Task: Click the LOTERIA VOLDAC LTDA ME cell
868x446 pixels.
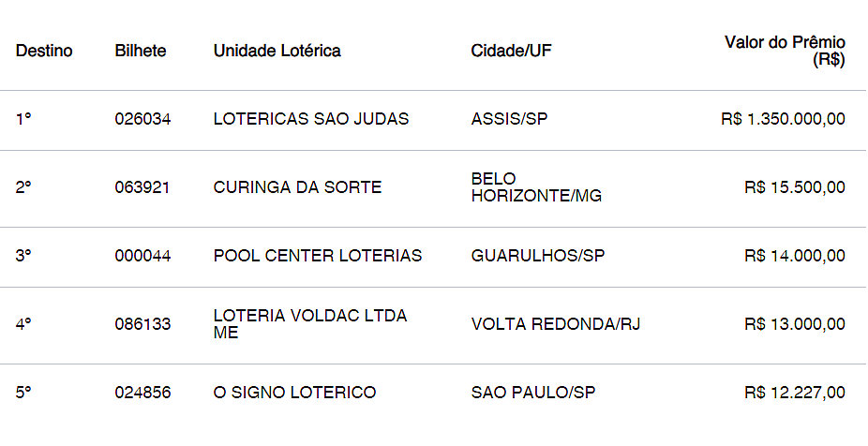Action: tap(310, 324)
